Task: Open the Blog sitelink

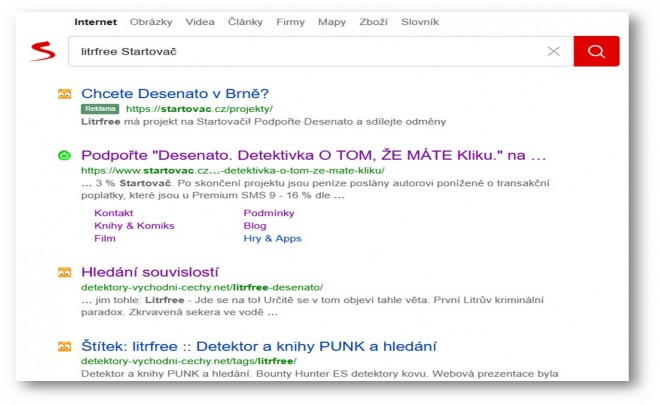Action: (x=255, y=226)
